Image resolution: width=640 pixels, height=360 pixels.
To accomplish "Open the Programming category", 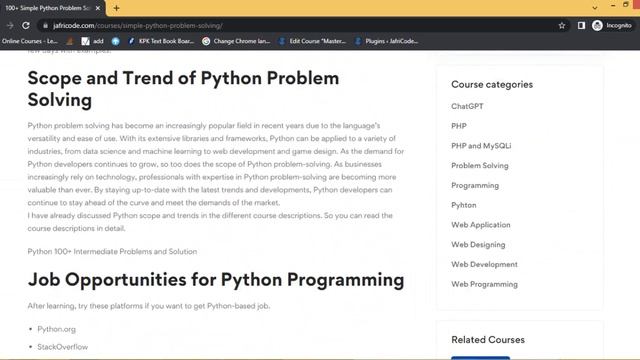I will tap(475, 185).
